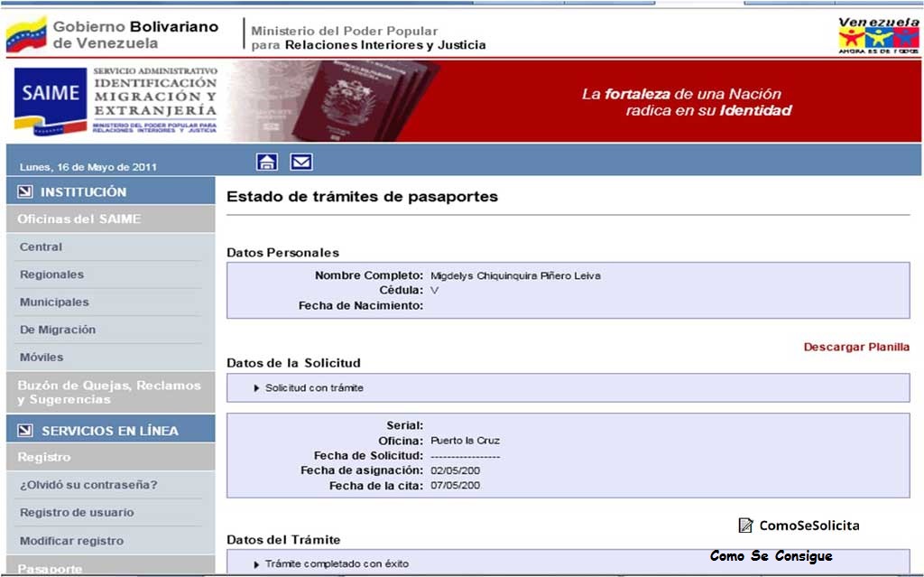The image size is (924, 577).
Task: Go to the Municipales offices
Action: pos(54,302)
